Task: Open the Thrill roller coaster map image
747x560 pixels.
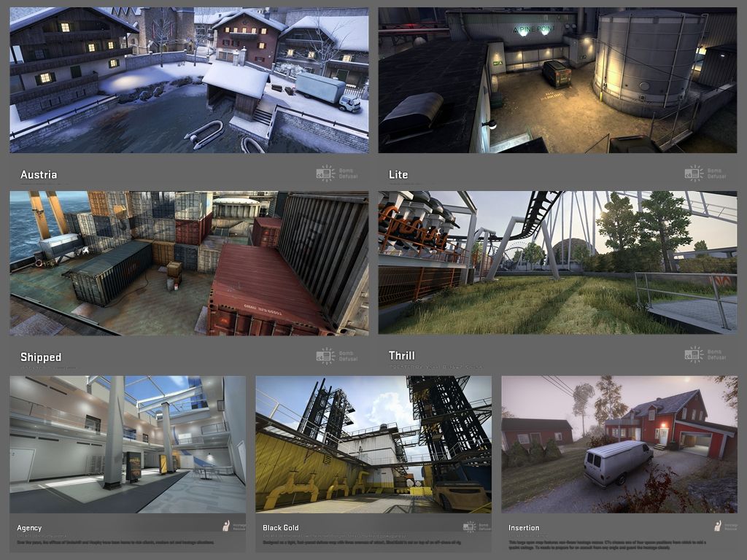Action: click(557, 262)
